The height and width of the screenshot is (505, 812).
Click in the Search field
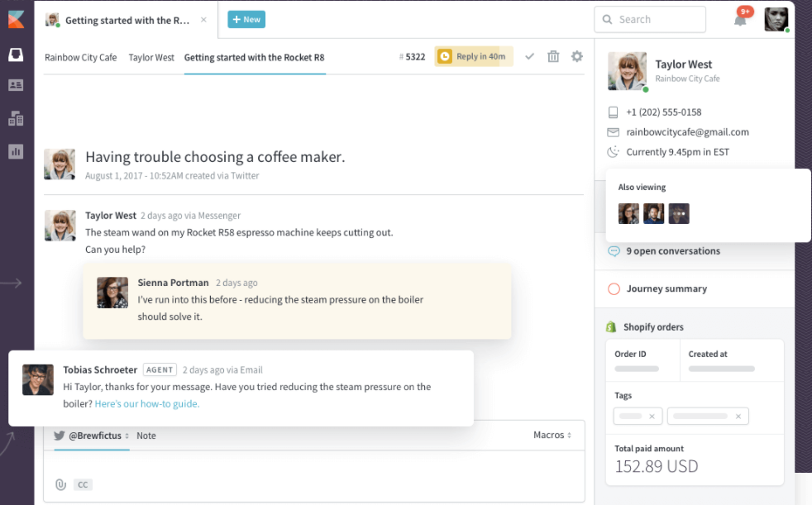[649, 20]
